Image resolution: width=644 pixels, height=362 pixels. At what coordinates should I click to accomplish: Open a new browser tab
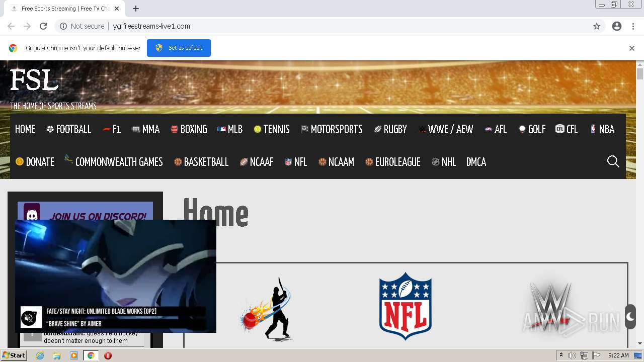coord(136,9)
